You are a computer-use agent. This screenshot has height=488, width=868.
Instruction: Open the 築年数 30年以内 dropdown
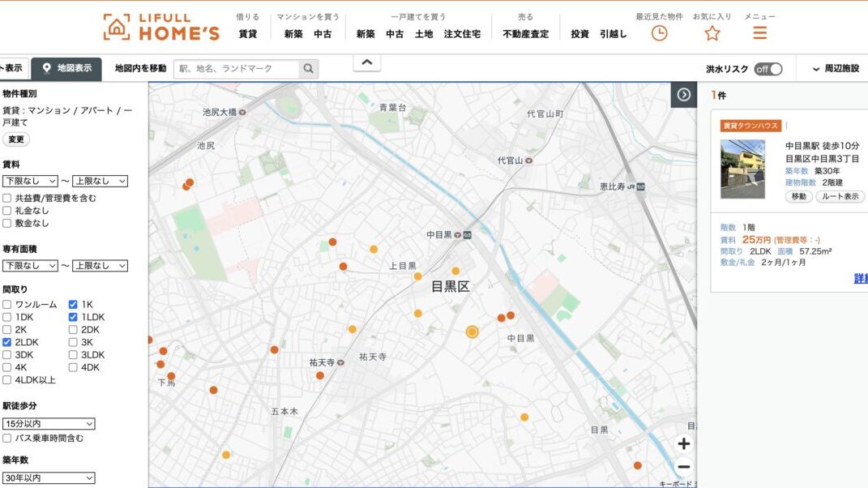pos(49,477)
